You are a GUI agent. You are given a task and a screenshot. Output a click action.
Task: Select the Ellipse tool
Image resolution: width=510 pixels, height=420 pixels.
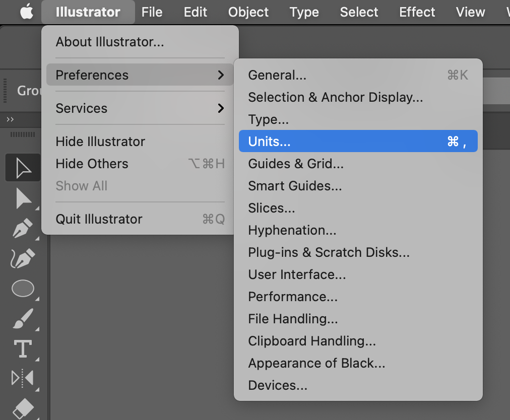23,289
